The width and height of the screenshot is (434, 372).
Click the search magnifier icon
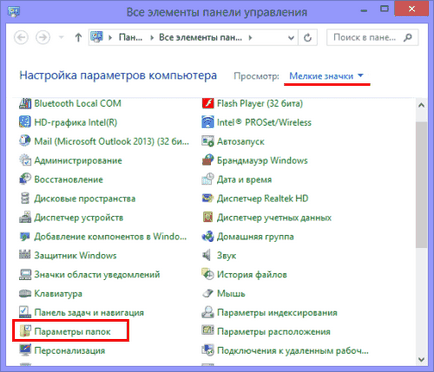click(x=408, y=38)
